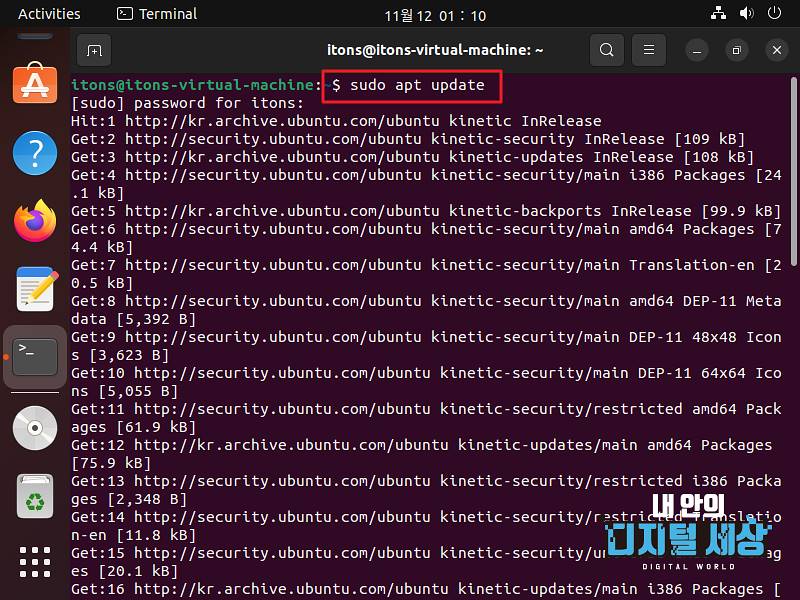Image resolution: width=800 pixels, height=600 pixels.
Task: Close the terminal window
Action: [777, 51]
